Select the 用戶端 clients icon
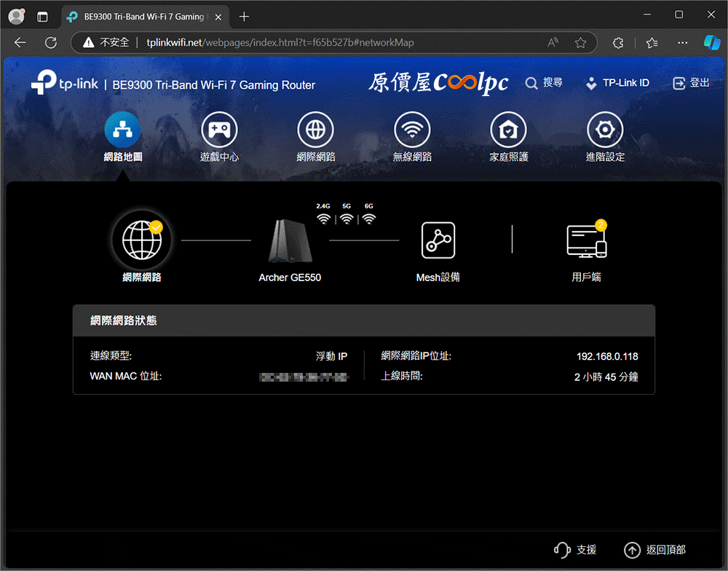 (x=587, y=240)
